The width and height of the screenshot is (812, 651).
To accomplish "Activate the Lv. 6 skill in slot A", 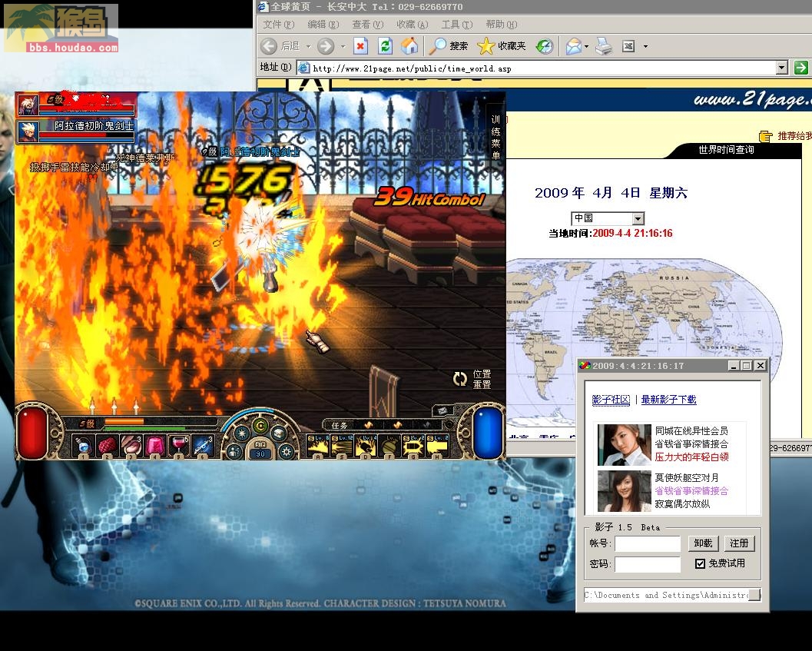I will click(318, 447).
